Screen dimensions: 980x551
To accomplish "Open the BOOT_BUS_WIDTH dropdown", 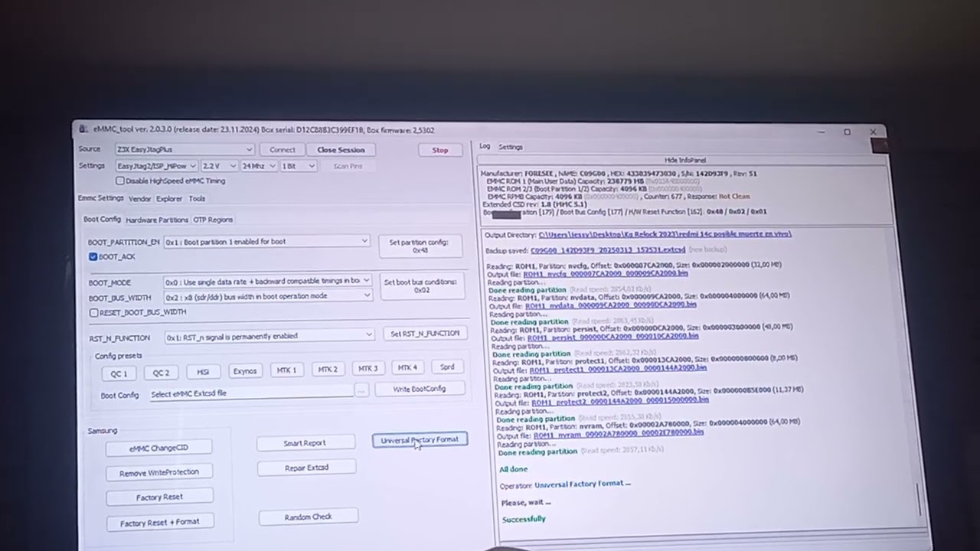I will click(268, 296).
